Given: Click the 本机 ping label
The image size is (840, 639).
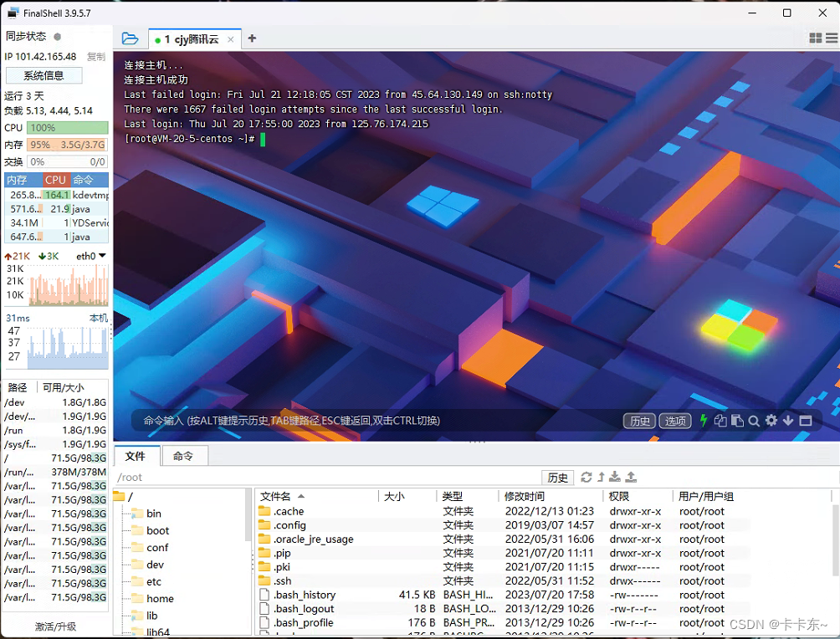Looking at the screenshot, I should (99, 318).
